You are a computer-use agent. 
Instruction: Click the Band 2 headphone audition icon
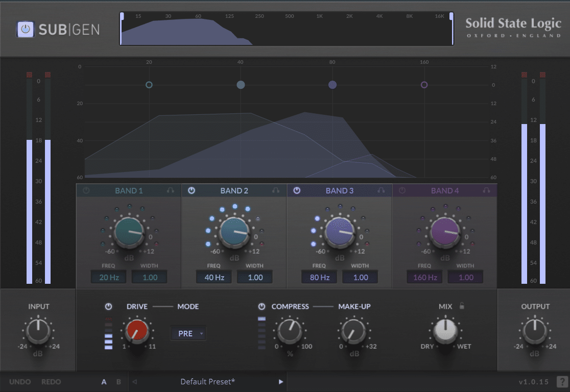pos(276,190)
